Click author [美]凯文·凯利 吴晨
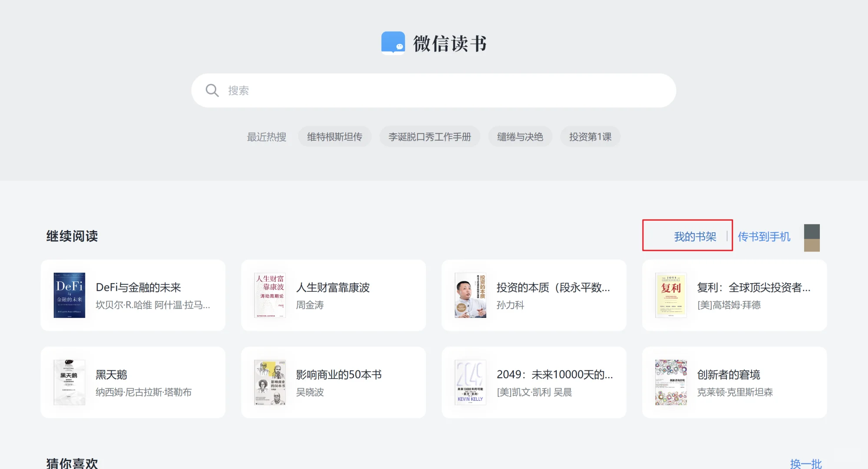The height and width of the screenshot is (469, 868). coord(534,393)
